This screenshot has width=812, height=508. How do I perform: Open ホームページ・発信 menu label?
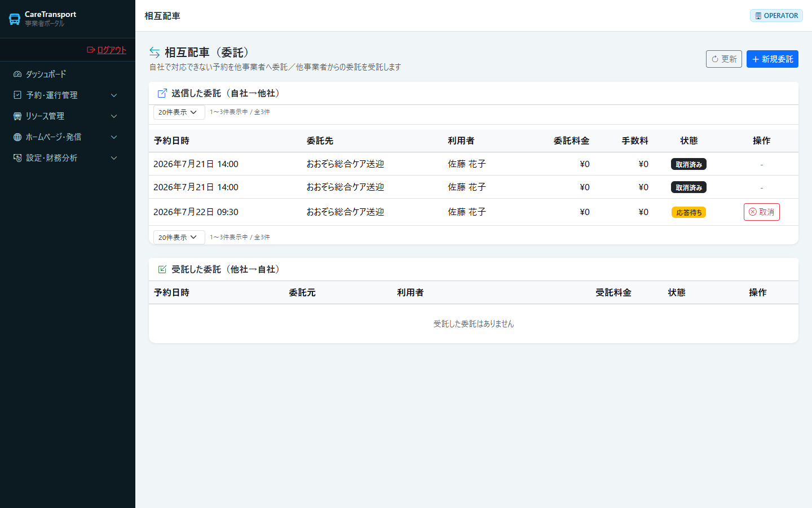pyautogui.click(x=54, y=137)
